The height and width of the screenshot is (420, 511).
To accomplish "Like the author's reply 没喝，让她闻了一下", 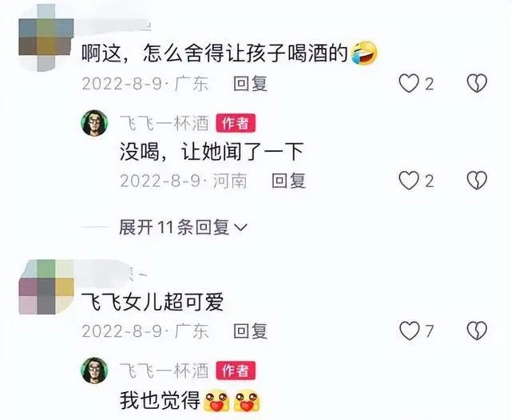I will click(410, 180).
